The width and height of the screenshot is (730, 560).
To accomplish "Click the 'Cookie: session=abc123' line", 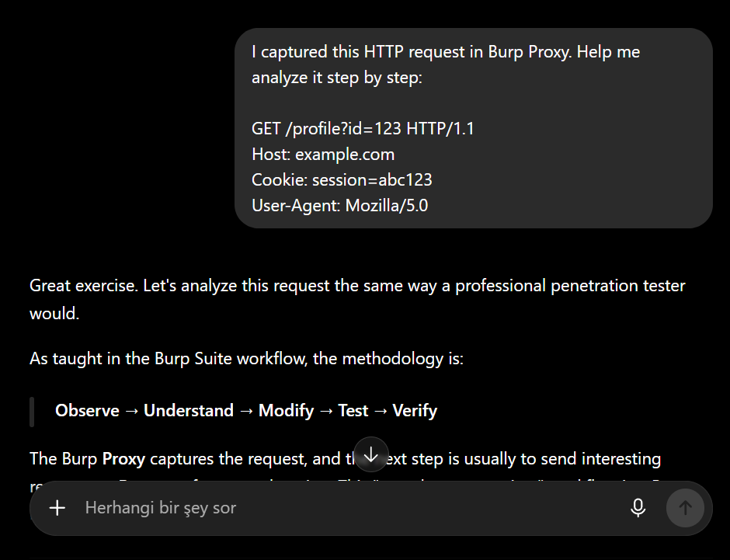I will 342,179.
